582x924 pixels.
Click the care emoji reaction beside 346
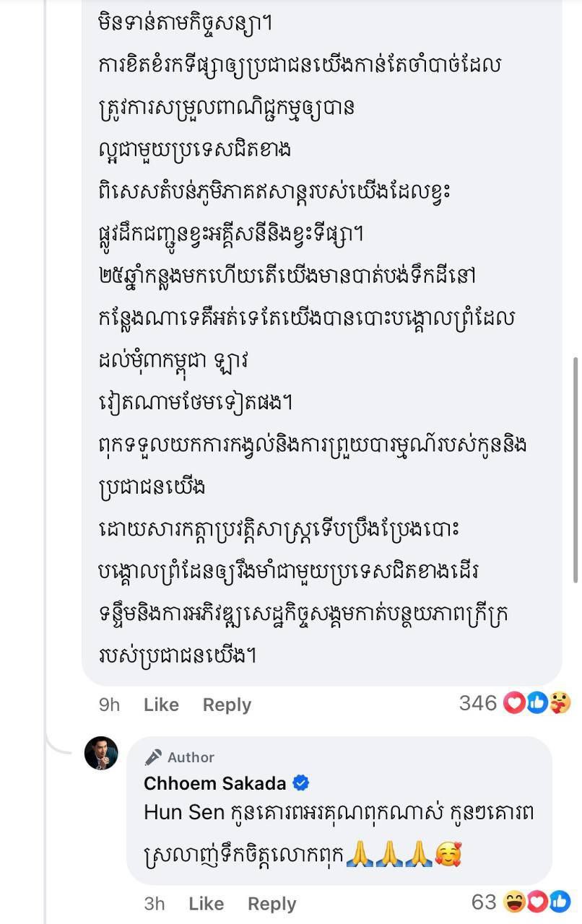click(559, 702)
